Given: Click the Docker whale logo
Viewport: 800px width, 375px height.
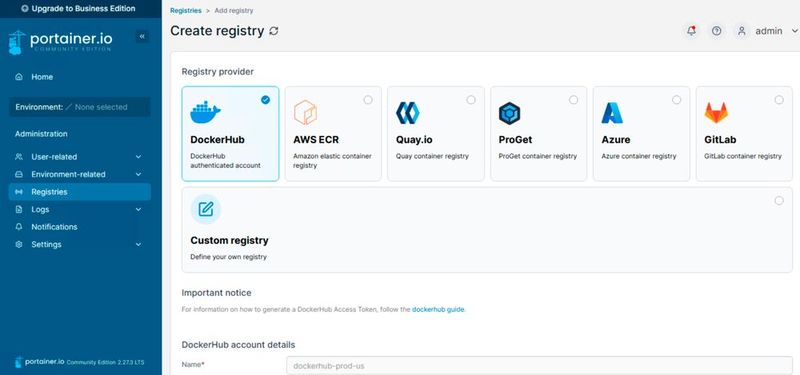Looking at the screenshot, I should [x=205, y=113].
